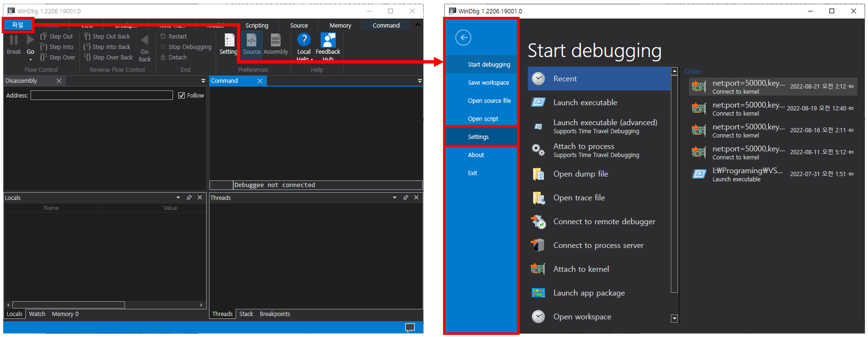
Task: Click the Go Back arrow icon
Action: click(x=145, y=40)
